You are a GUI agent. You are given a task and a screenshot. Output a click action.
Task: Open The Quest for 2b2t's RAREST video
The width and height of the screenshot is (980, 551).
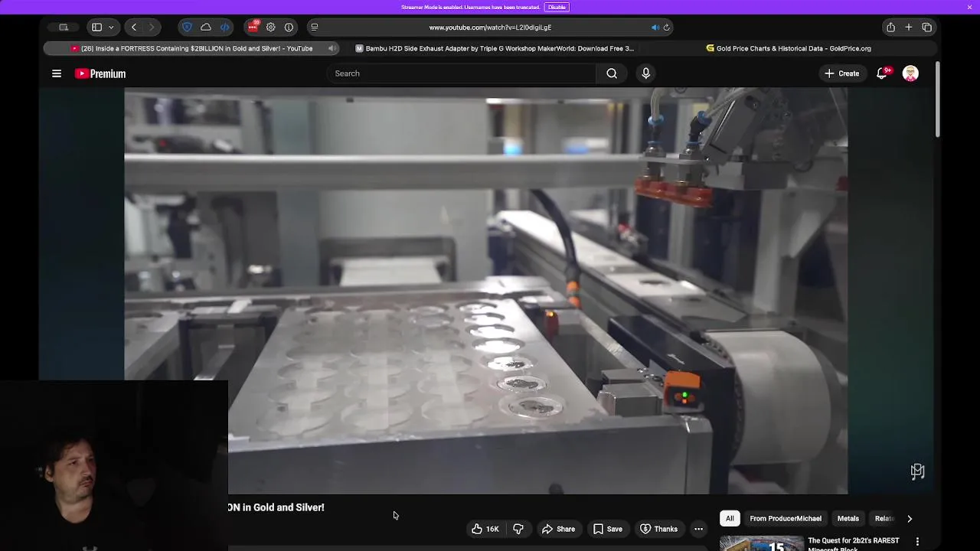pos(854,543)
